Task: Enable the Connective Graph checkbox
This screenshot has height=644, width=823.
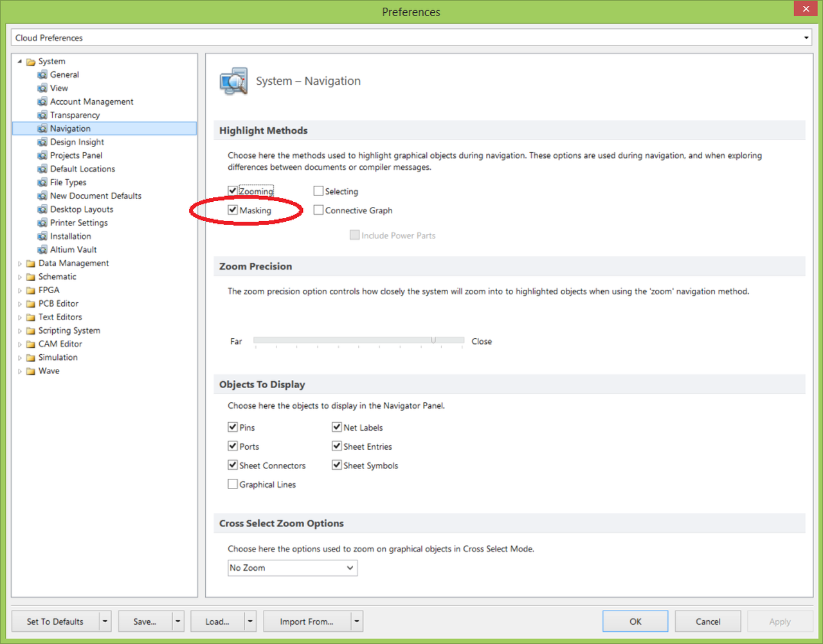Action: tap(318, 210)
